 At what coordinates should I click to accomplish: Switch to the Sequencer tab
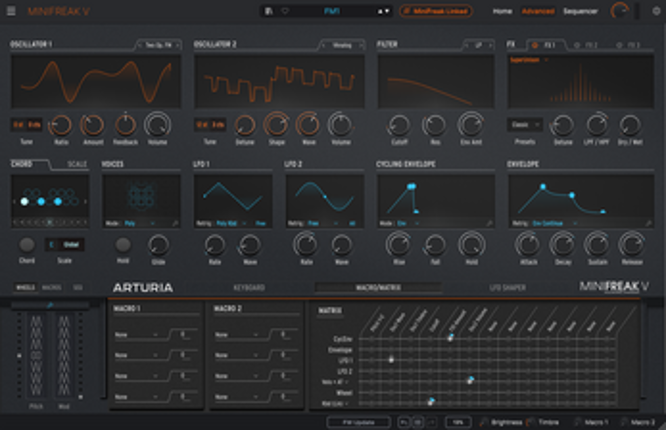581,11
